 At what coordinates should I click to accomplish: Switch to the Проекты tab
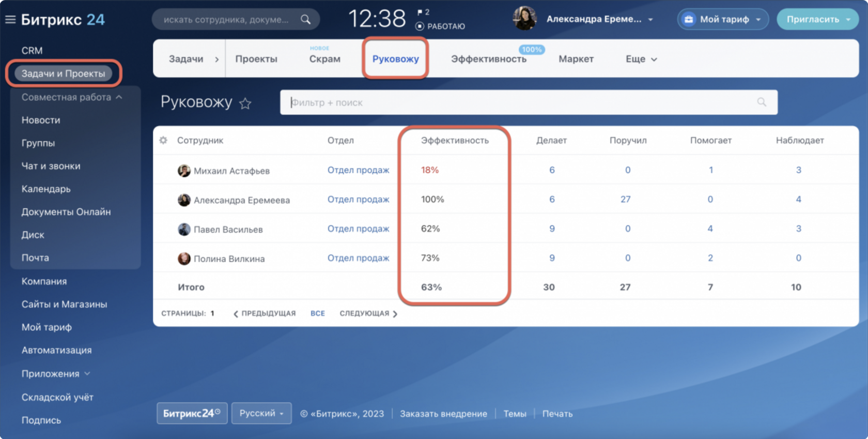tap(256, 59)
